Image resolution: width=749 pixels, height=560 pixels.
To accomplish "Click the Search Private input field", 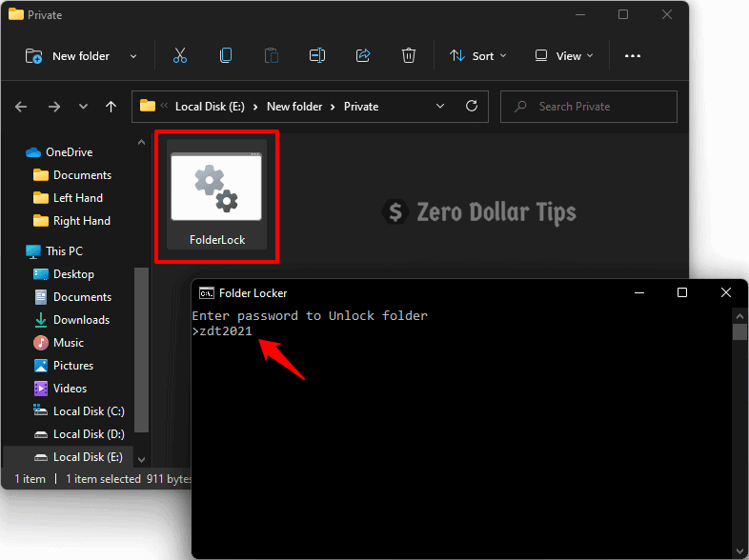I will (589, 107).
